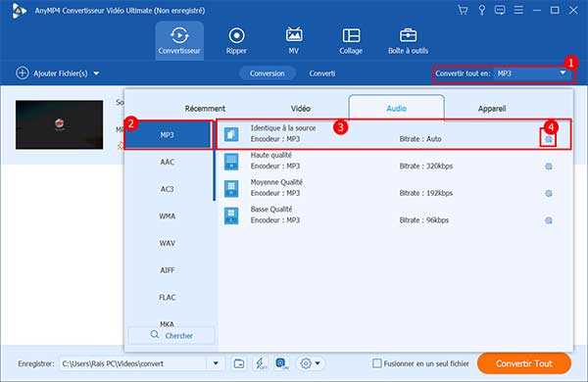
Task: Click the Haute qualité profile icon
Action: point(231,162)
